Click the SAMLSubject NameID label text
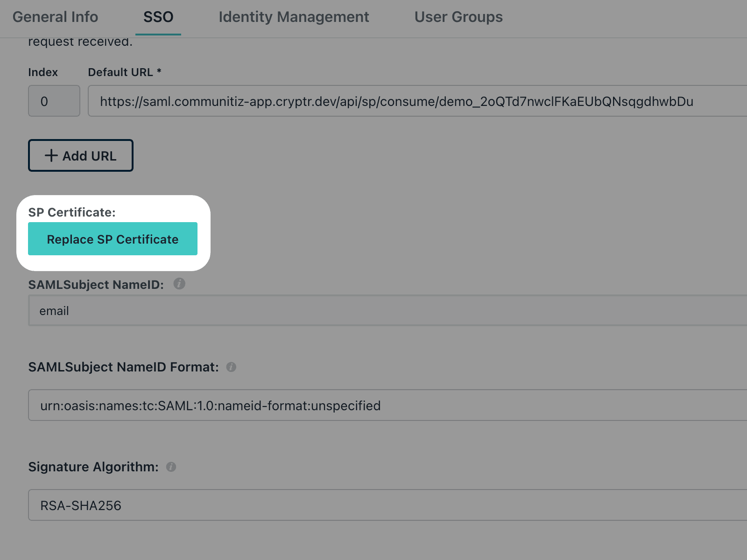The image size is (747, 560). [x=96, y=285]
